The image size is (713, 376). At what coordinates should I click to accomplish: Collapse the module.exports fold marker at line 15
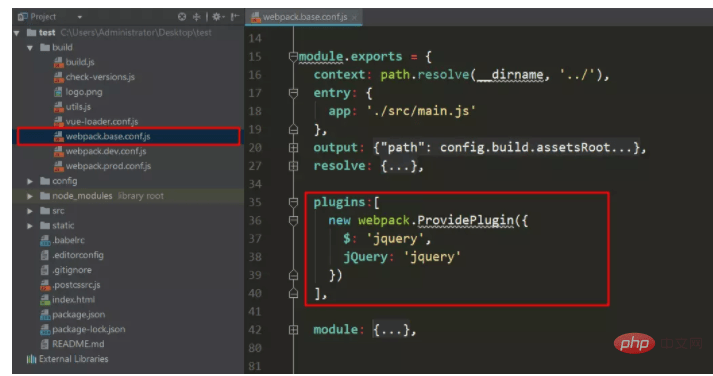(293, 57)
